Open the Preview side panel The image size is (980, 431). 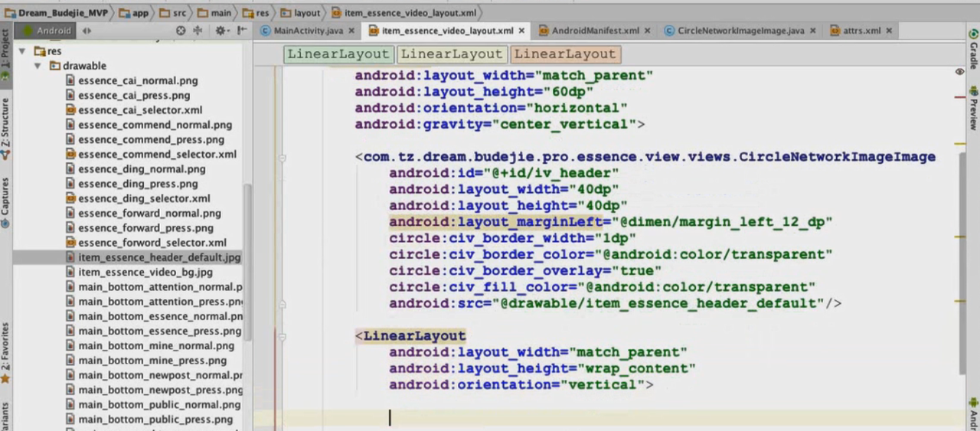(x=973, y=107)
